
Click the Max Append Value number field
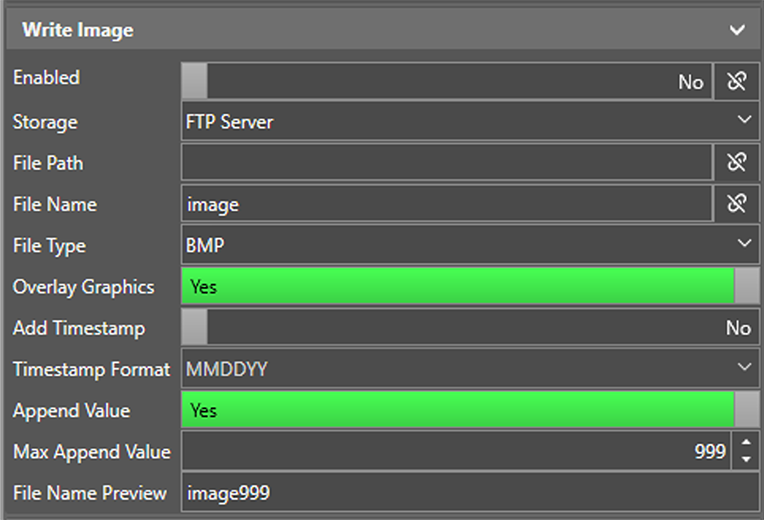[x=456, y=452]
